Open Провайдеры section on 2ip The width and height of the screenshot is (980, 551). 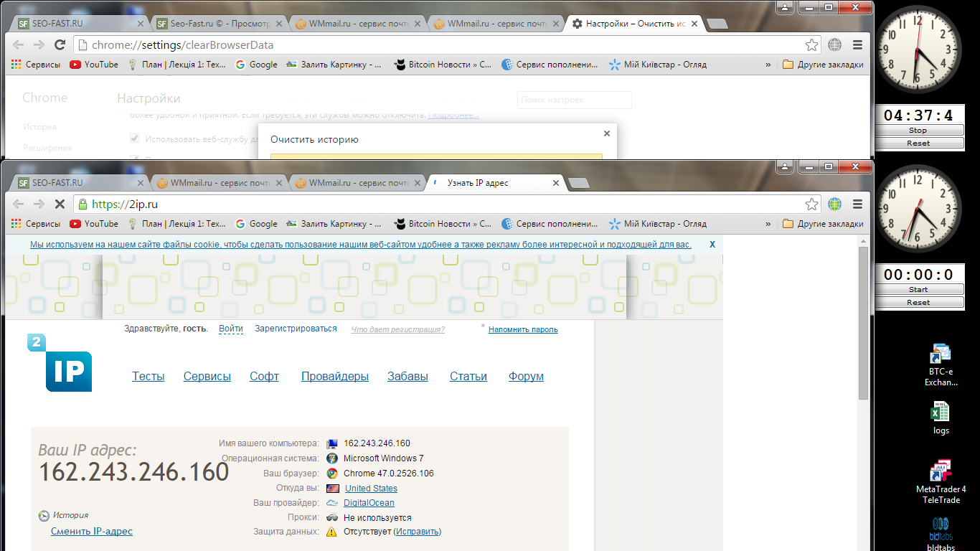tap(335, 376)
